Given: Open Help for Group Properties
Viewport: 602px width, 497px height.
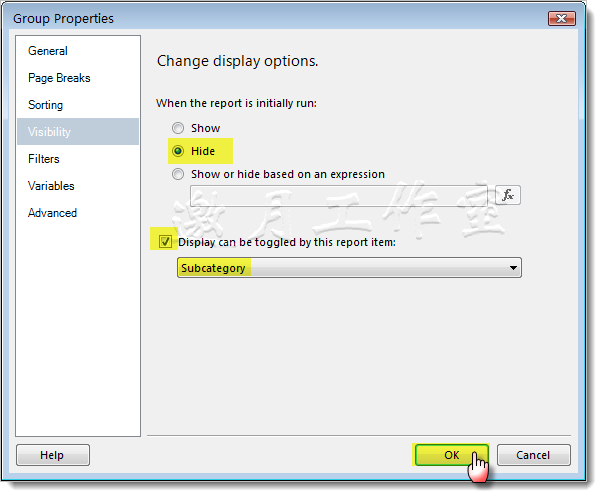Looking at the screenshot, I should 53,455.
